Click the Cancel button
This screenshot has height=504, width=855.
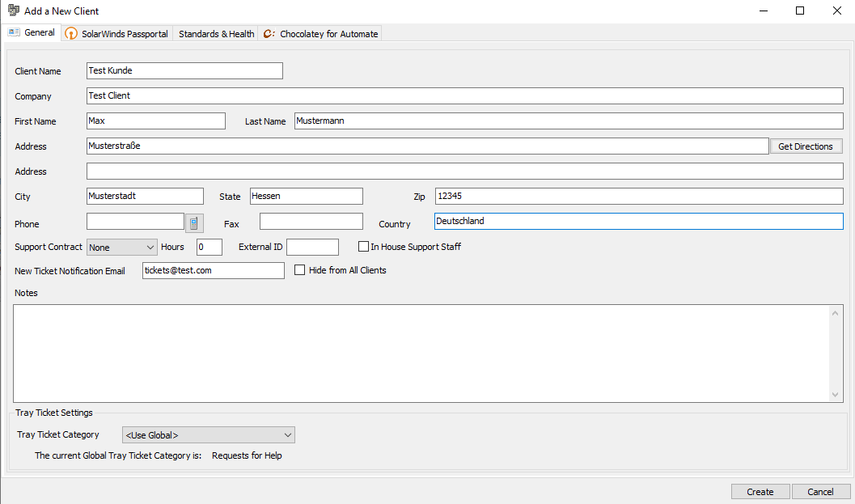click(x=820, y=492)
